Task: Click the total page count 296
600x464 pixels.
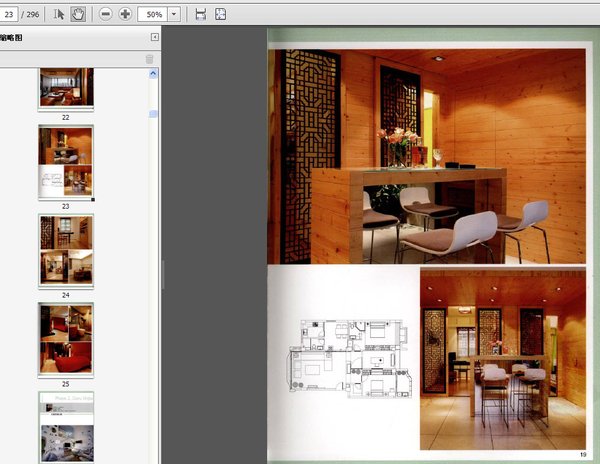Action: pyautogui.click(x=33, y=15)
